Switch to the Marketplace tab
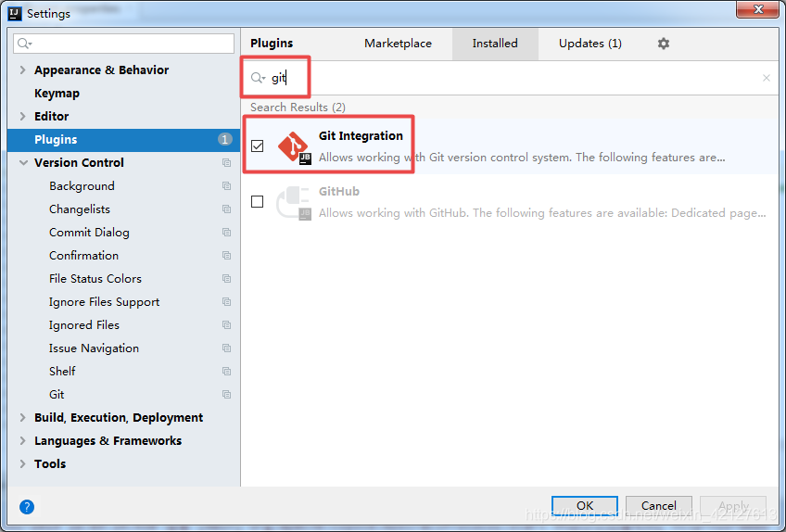 click(x=398, y=44)
